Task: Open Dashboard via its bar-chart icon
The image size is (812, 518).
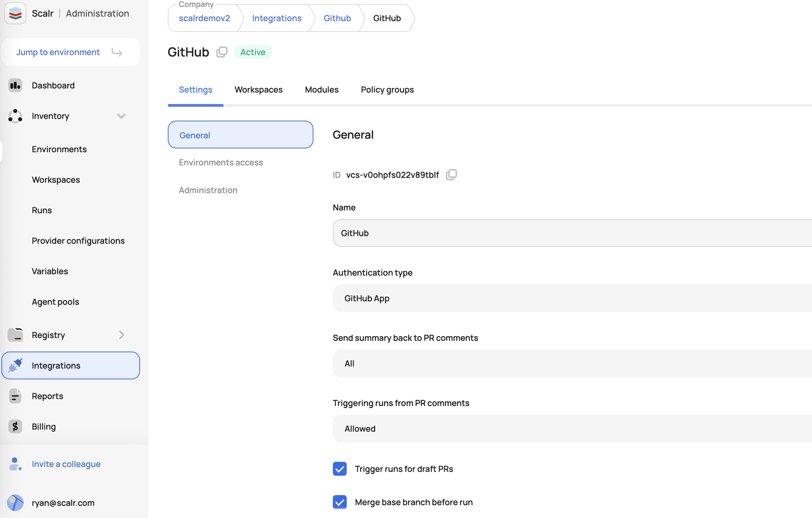Action: pos(15,85)
